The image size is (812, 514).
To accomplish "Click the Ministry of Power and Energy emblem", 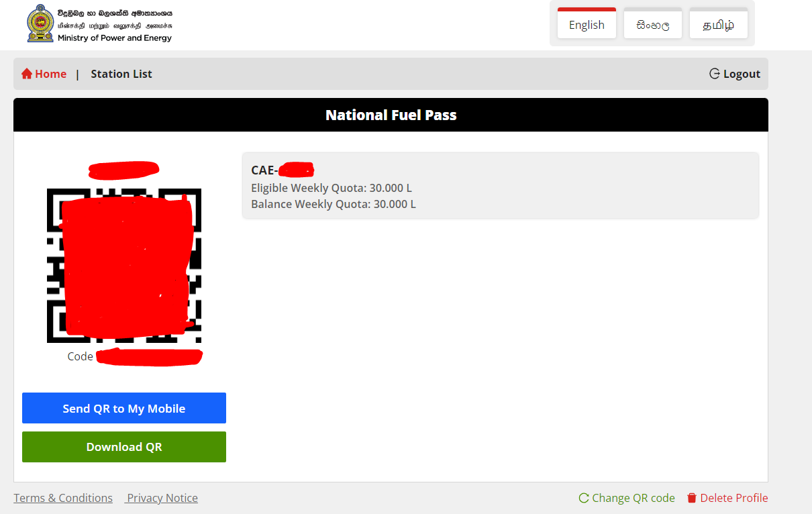I will click(40, 23).
